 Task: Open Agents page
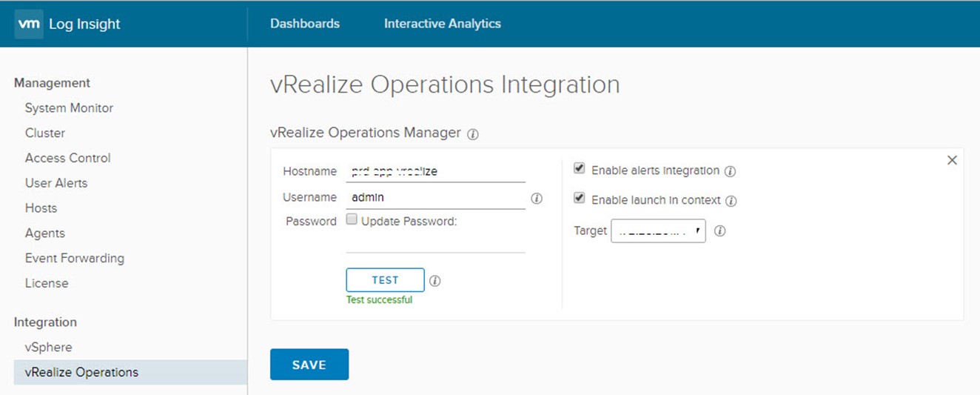[x=45, y=233]
